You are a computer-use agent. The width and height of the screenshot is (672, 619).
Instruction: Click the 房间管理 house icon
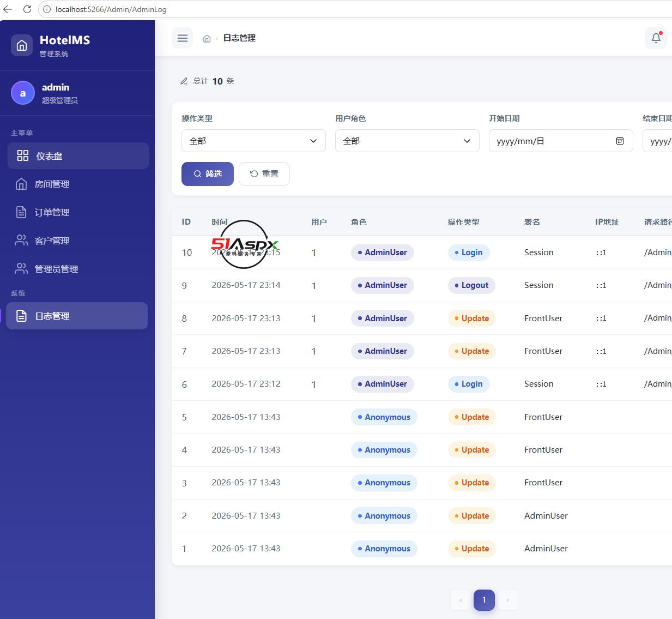click(x=21, y=184)
